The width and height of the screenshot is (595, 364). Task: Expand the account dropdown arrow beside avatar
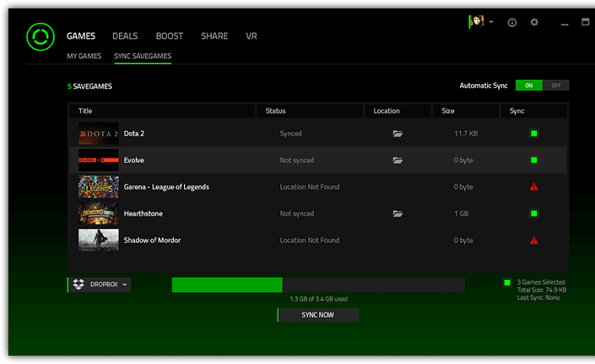click(x=491, y=22)
